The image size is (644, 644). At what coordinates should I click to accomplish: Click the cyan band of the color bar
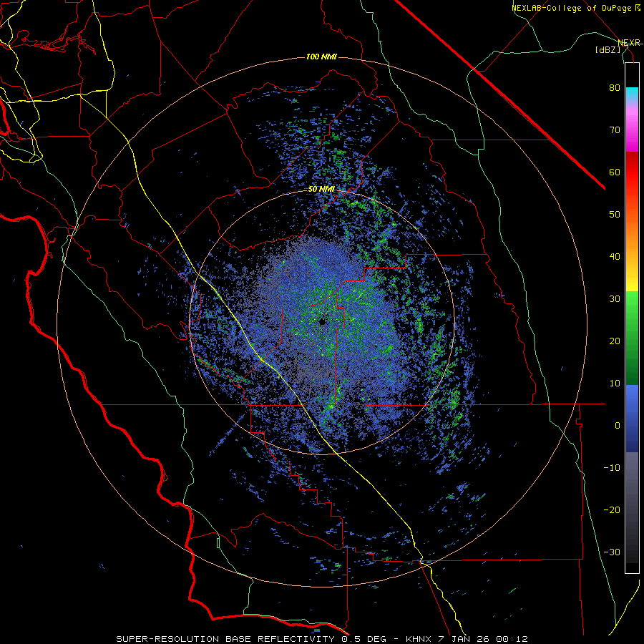(x=632, y=94)
